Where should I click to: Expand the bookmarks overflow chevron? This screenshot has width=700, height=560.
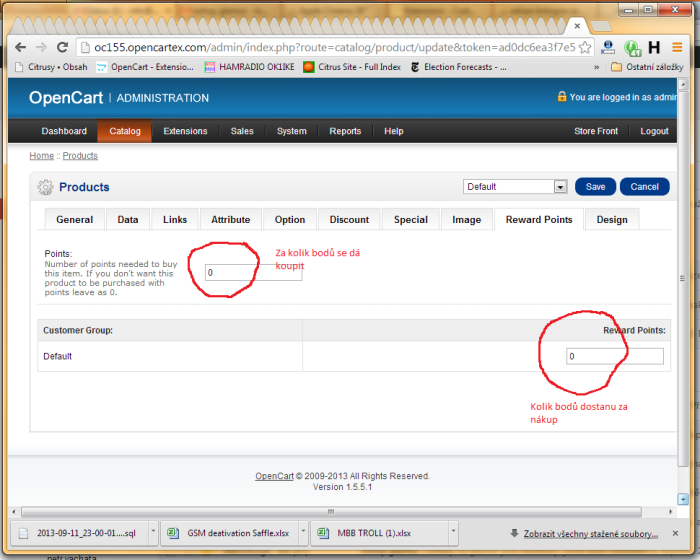(x=596, y=67)
